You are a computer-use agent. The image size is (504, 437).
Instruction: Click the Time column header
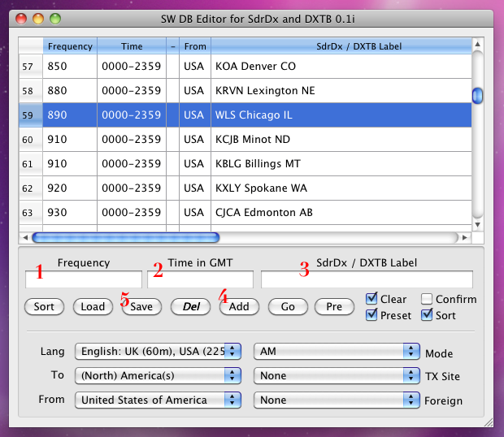pyautogui.click(x=132, y=46)
